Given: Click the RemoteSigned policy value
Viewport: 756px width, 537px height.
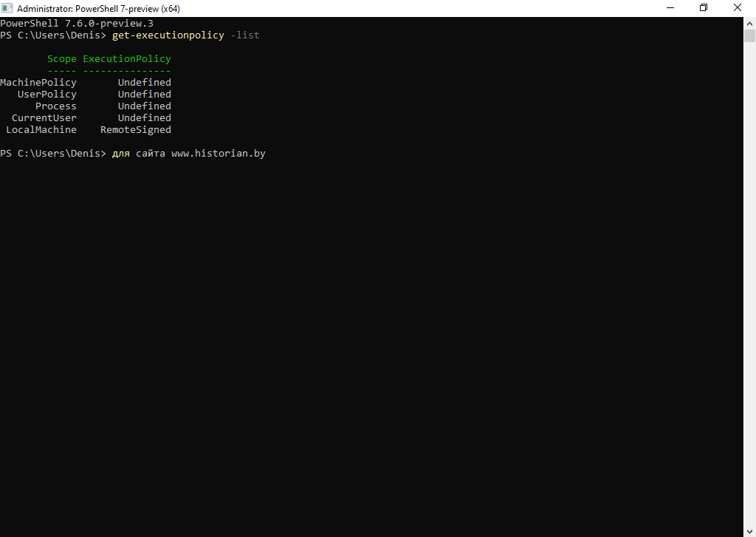Looking at the screenshot, I should [x=136, y=130].
